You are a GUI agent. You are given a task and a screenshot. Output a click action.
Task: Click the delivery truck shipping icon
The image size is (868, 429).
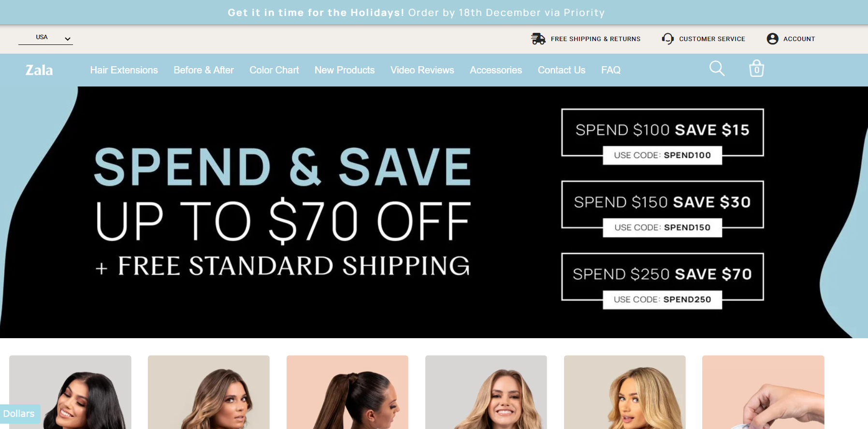click(x=538, y=39)
